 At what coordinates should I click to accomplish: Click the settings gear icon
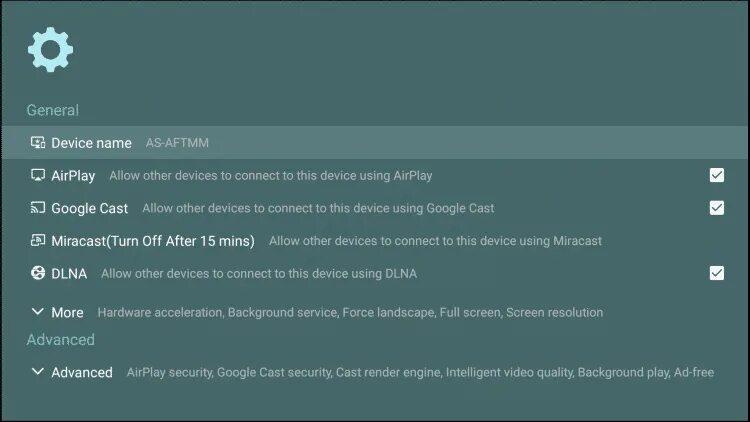coord(50,49)
